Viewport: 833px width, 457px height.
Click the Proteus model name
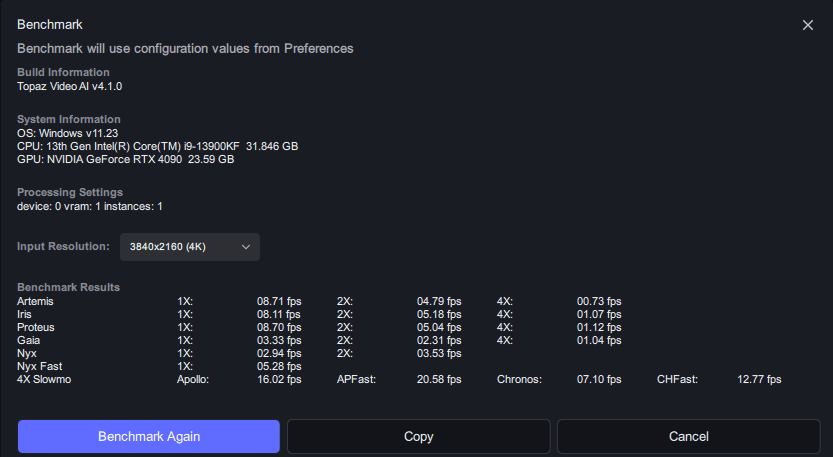coord(36,327)
